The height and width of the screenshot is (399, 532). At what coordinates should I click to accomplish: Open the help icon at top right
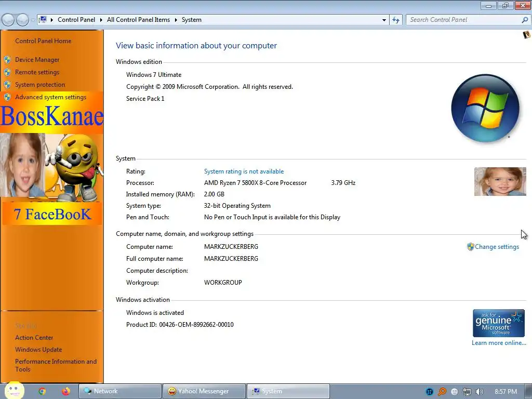(x=526, y=35)
